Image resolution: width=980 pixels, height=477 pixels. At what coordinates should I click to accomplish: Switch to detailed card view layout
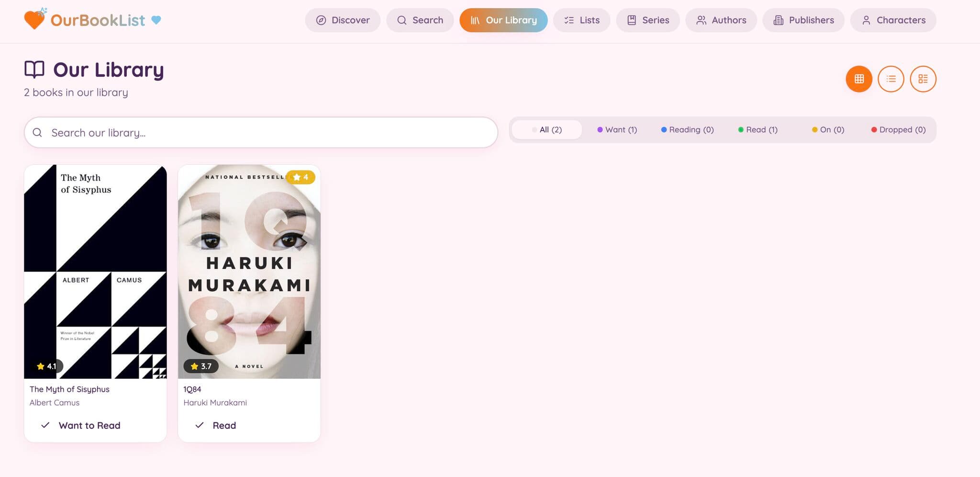click(923, 79)
